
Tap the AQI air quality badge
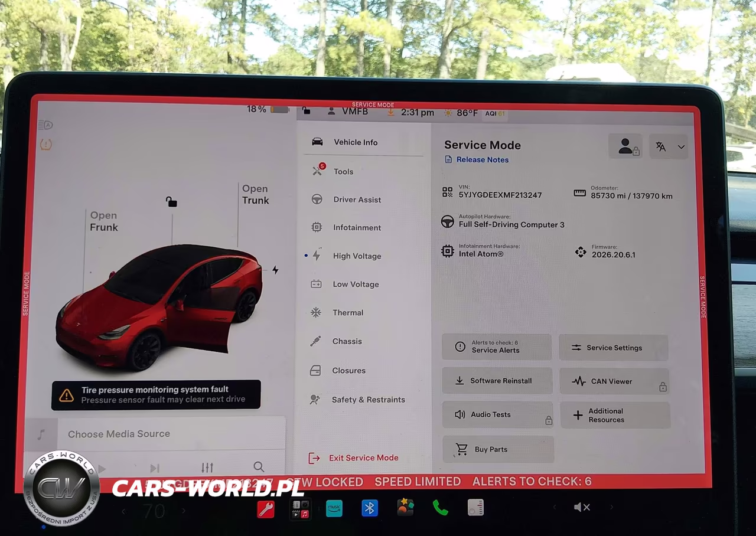click(x=494, y=113)
